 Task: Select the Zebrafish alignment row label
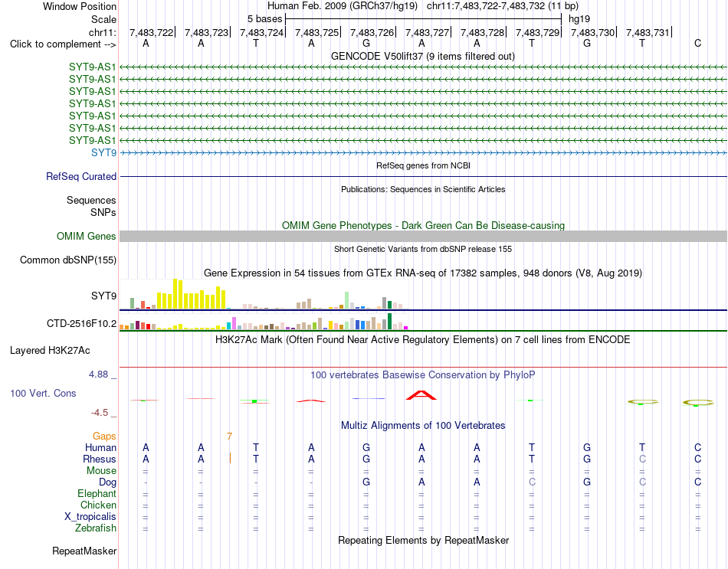tap(96, 528)
